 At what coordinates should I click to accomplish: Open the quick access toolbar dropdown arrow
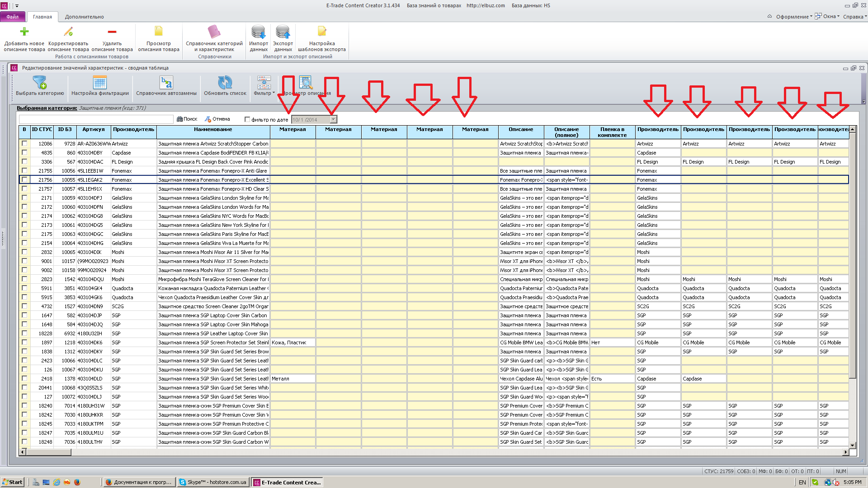tap(17, 6)
